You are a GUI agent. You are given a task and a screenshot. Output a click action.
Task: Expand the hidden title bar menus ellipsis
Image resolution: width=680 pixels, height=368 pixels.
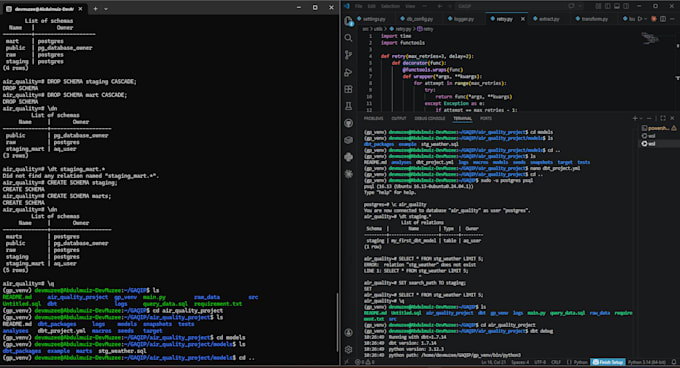[x=425, y=6]
